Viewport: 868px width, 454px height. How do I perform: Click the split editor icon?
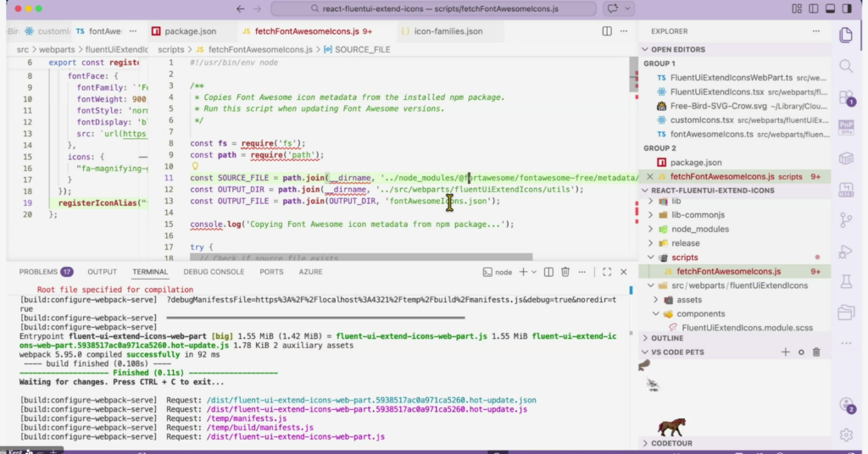(x=607, y=31)
